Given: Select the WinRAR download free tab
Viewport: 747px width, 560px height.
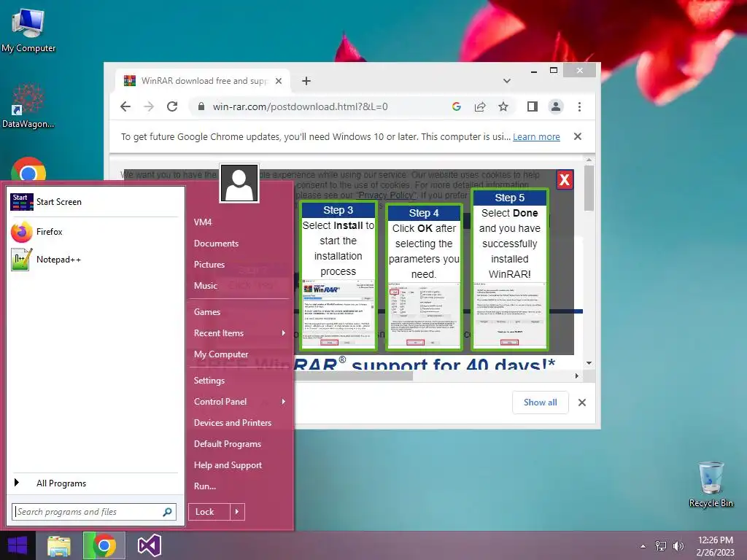Looking at the screenshot, I should (203, 81).
